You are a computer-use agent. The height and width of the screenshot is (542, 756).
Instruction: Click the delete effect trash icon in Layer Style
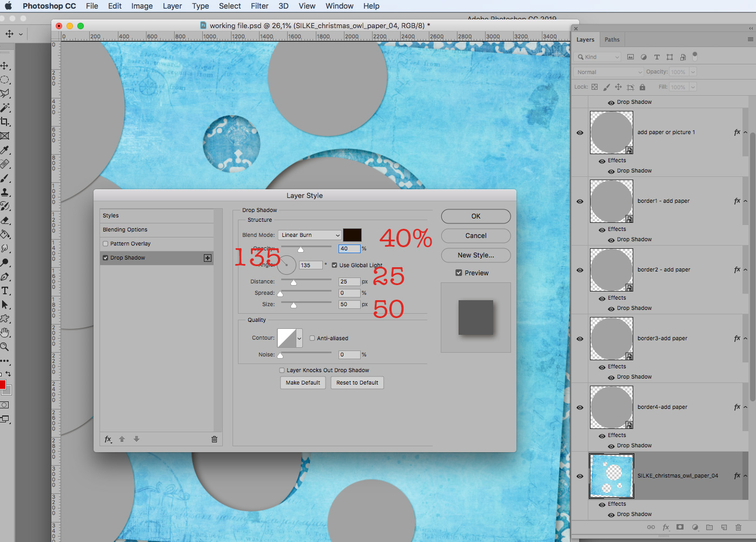click(214, 439)
